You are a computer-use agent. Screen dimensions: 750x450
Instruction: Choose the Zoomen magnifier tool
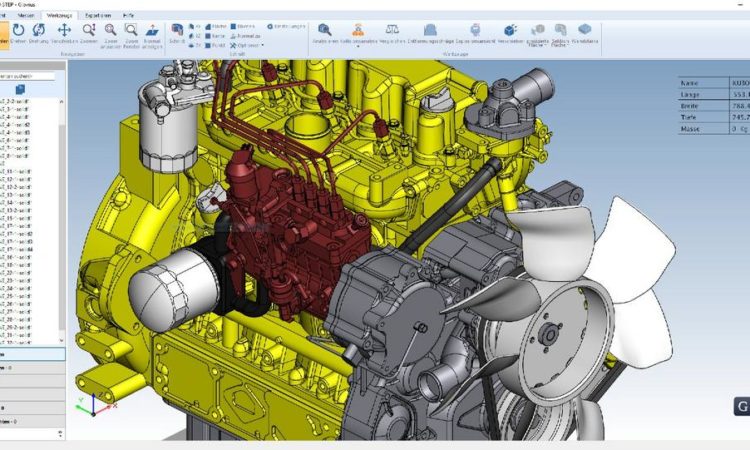tap(89, 34)
